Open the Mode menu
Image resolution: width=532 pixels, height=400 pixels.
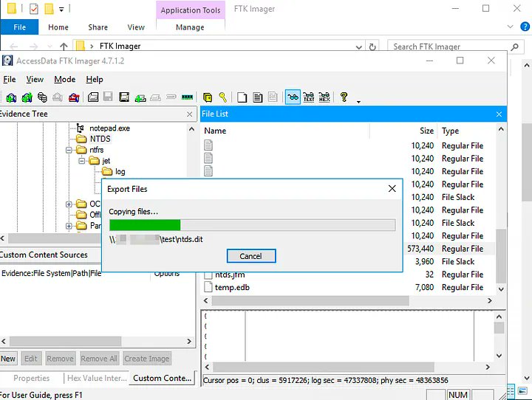pyautogui.click(x=65, y=79)
